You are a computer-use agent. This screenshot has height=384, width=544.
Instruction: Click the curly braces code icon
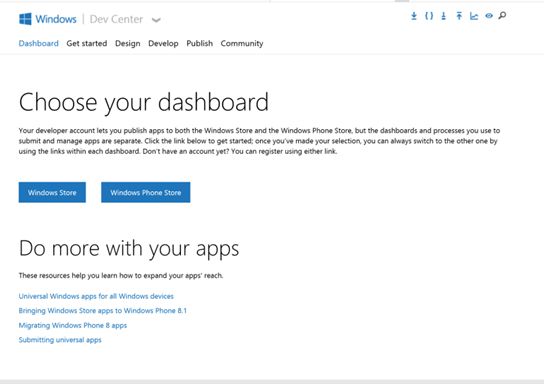click(429, 16)
